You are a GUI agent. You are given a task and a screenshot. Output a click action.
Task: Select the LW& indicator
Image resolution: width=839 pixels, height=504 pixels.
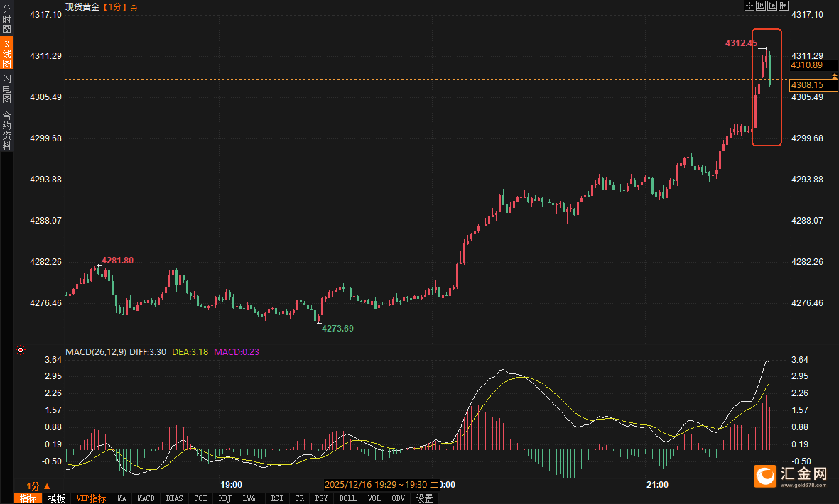[249, 498]
